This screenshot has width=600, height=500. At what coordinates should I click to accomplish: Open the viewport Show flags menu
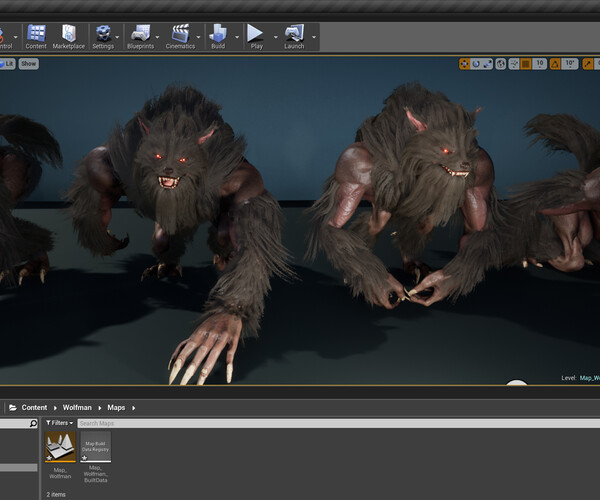[29, 64]
